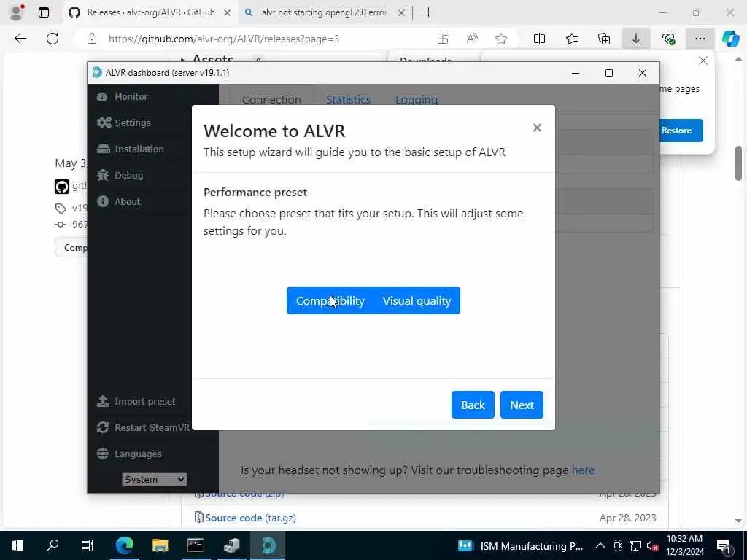Open the taskbar clock and date
747x560 pixels.
(x=684, y=545)
